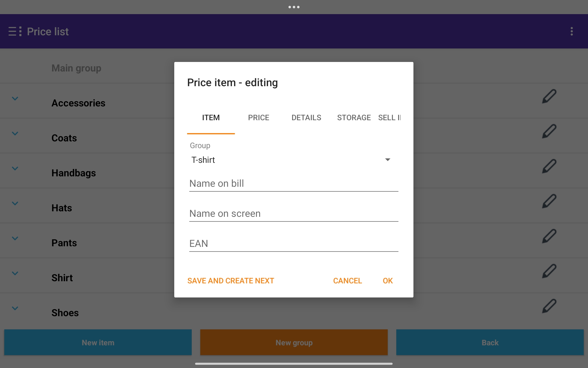Viewport: 588px width, 368px height.
Task: Open the three-dot overflow menu
Action: pyautogui.click(x=571, y=31)
